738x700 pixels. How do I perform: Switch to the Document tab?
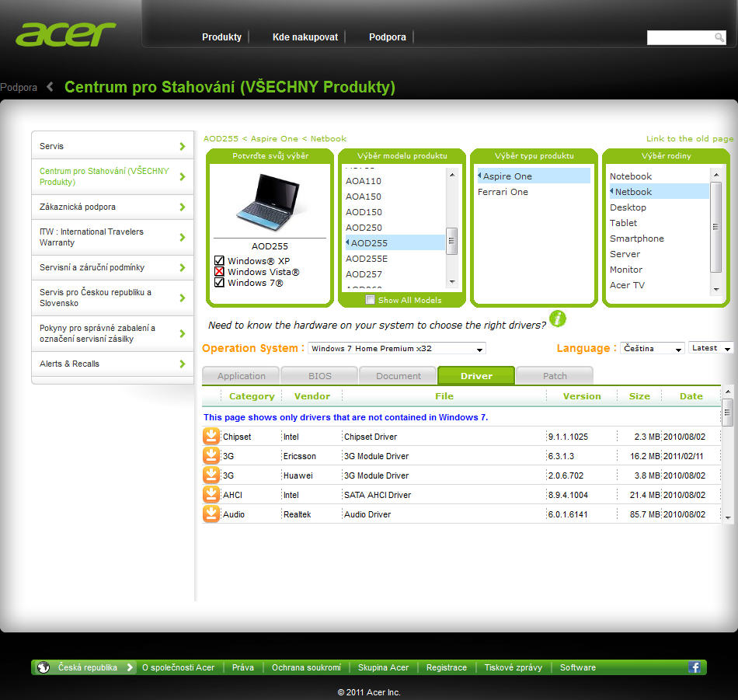399,376
